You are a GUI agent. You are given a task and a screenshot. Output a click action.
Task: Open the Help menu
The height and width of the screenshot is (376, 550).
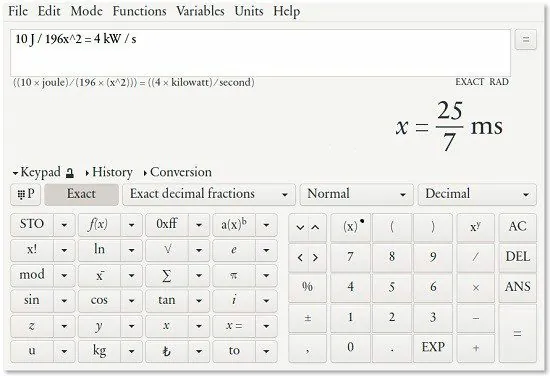click(287, 11)
